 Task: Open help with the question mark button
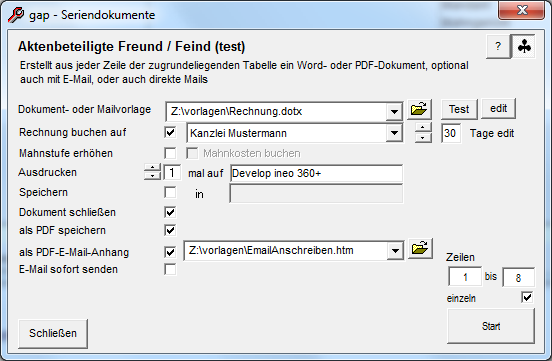pos(498,46)
